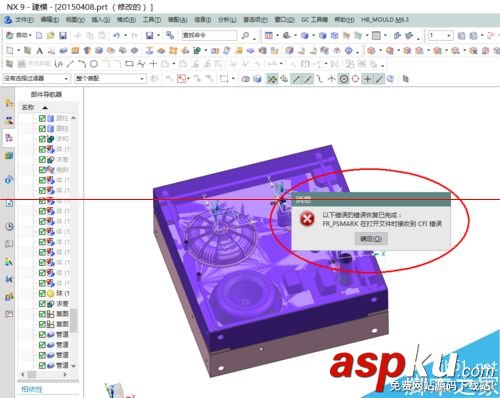Toggle the quadrant point snap circle
500x398 pixels.
[x=356, y=79]
